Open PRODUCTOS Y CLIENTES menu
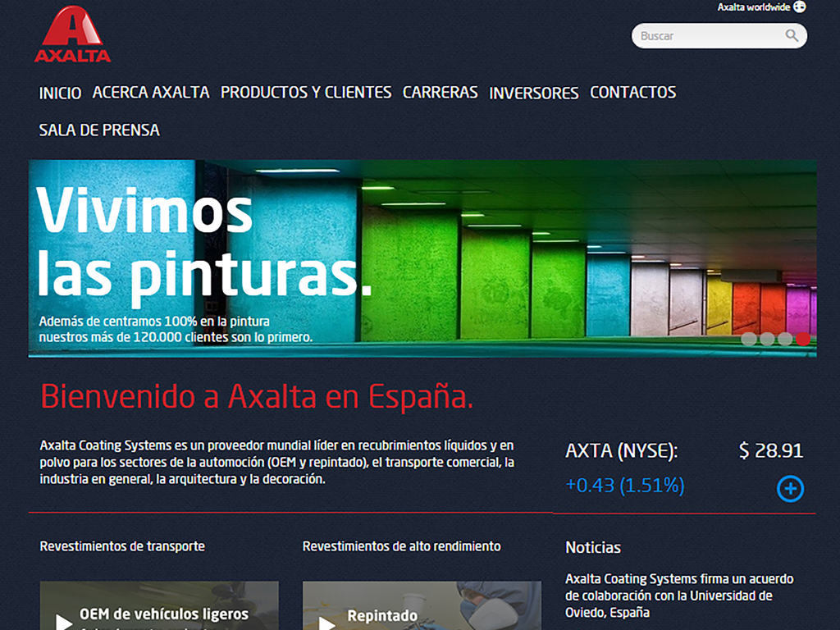840x630 pixels. 306,92
